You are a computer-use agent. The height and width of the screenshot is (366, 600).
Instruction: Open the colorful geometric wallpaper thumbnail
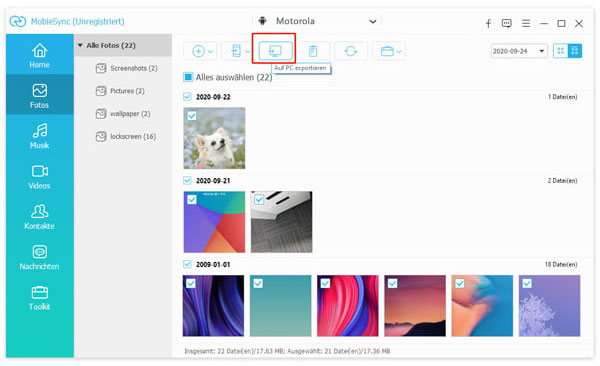point(214,222)
